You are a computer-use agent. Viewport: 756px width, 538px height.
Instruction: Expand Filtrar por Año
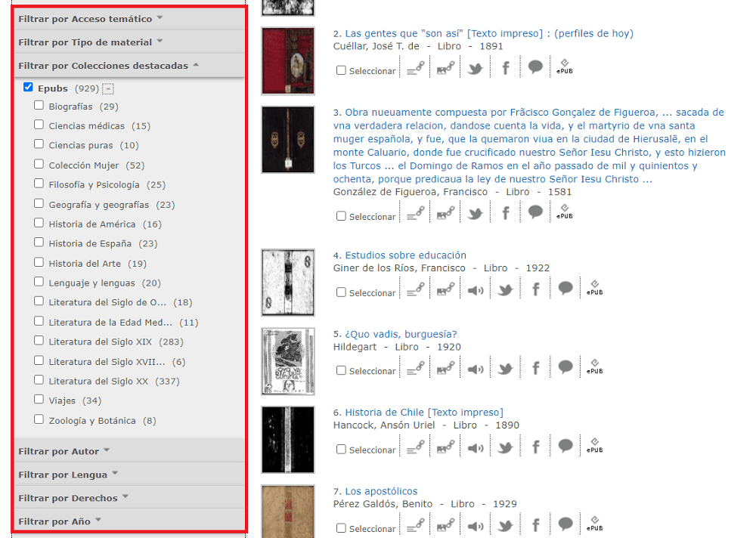pos(129,521)
